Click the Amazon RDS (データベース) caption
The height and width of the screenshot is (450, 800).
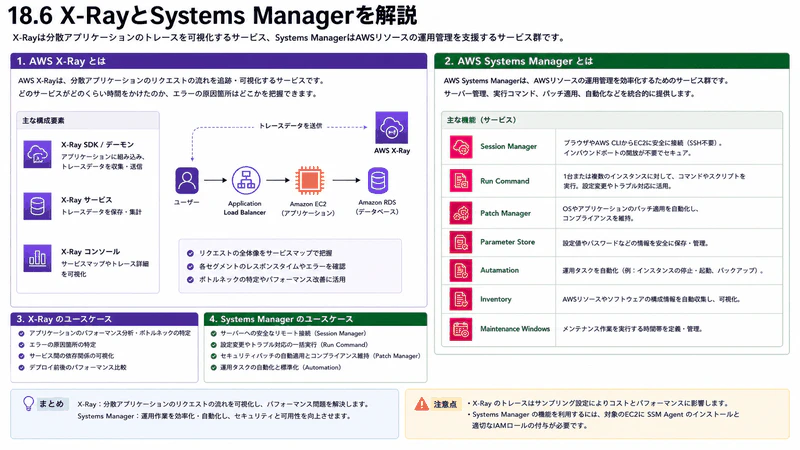click(x=377, y=207)
